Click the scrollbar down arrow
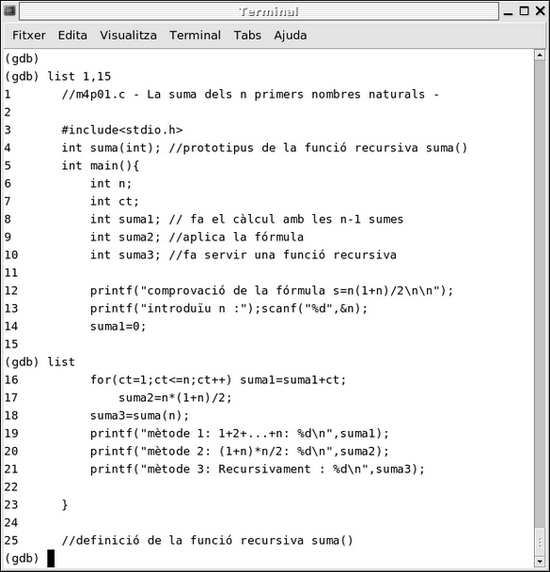The image size is (550, 572). [540, 561]
